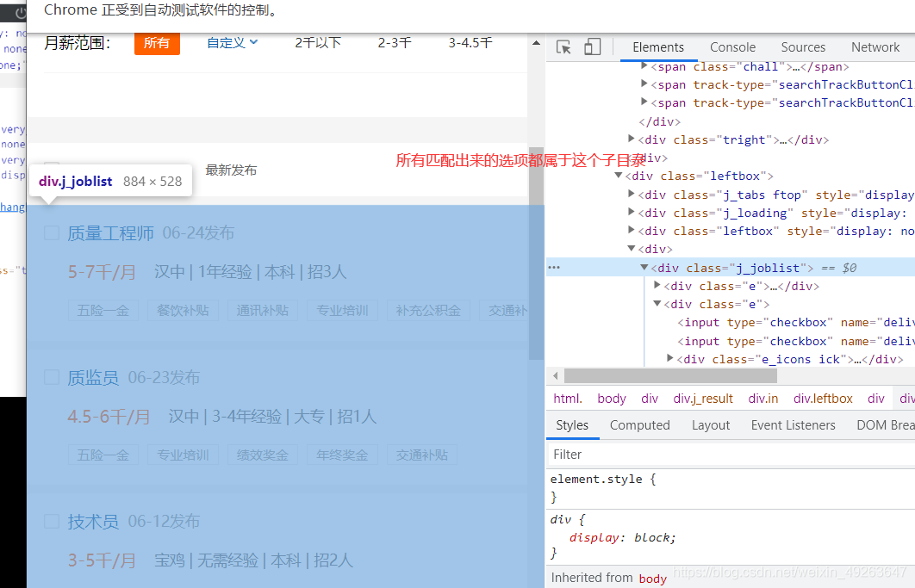Open the three-dots menu beside j_joblist row

pyautogui.click(x=554, y=268)
